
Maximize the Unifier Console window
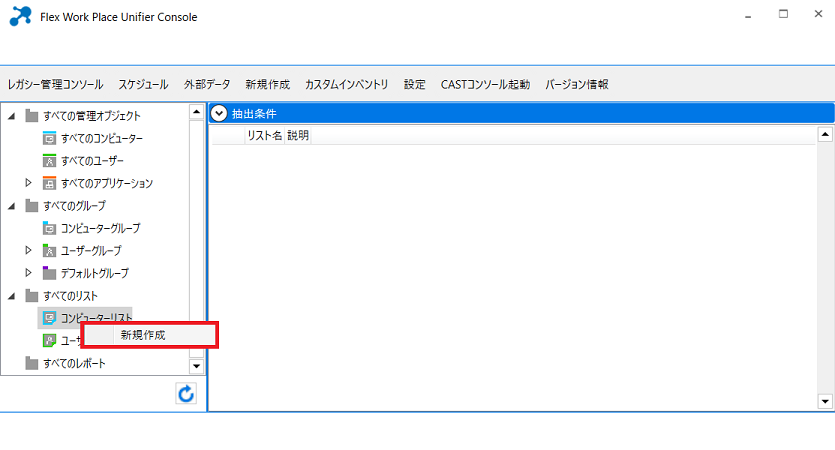point(783,14)
